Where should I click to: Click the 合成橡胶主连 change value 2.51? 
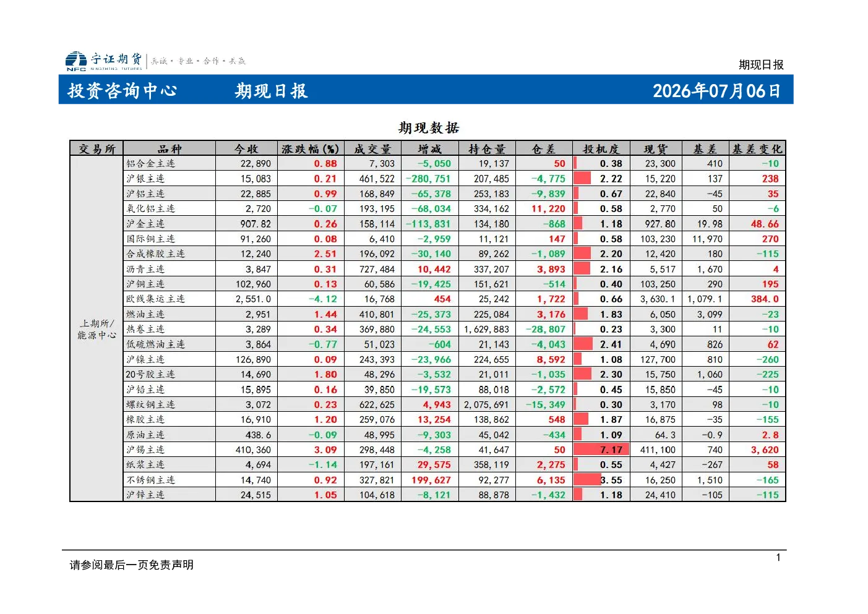pyautogui.click(x=325, y=254)
